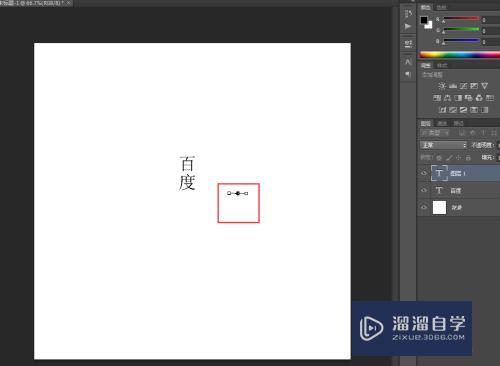
Task: Toggle lock all in Layers panel
Action: click(468, 158)
